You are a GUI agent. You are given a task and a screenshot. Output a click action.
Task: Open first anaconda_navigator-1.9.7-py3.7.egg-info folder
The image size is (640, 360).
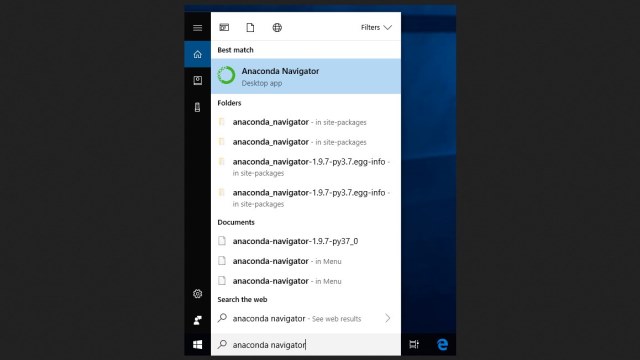click(x=306, y=167)
